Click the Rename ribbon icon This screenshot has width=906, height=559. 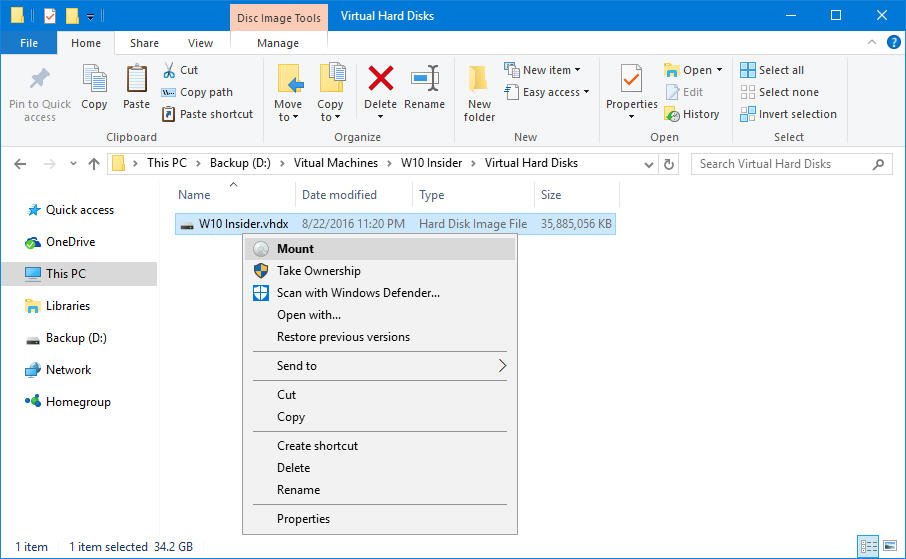425,78
